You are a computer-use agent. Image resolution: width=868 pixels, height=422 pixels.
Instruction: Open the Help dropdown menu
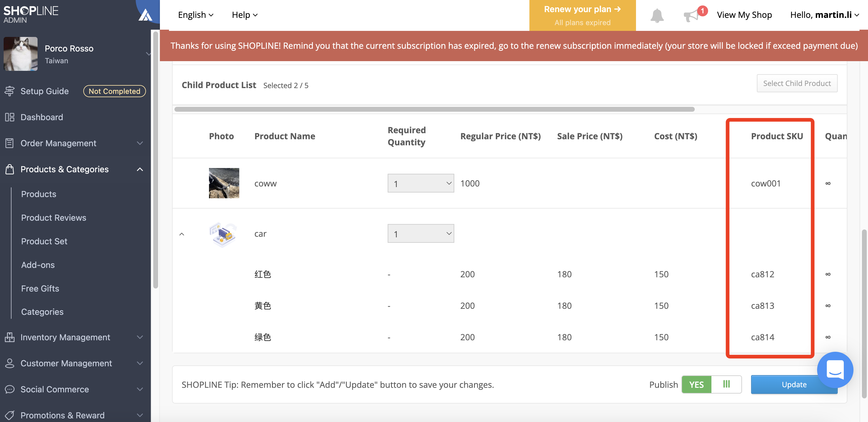click(245, 15)
